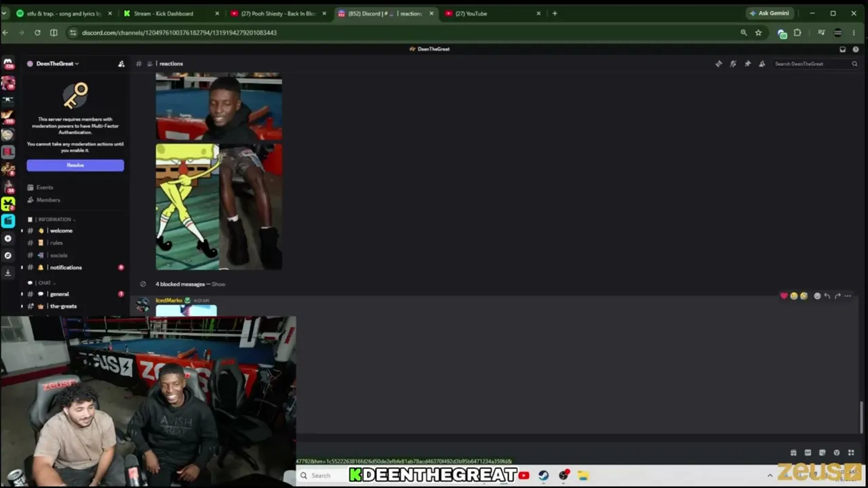Go back using Chrome's back arrow
The width and height of the screenshot is (868, 488).
point(5,33)
